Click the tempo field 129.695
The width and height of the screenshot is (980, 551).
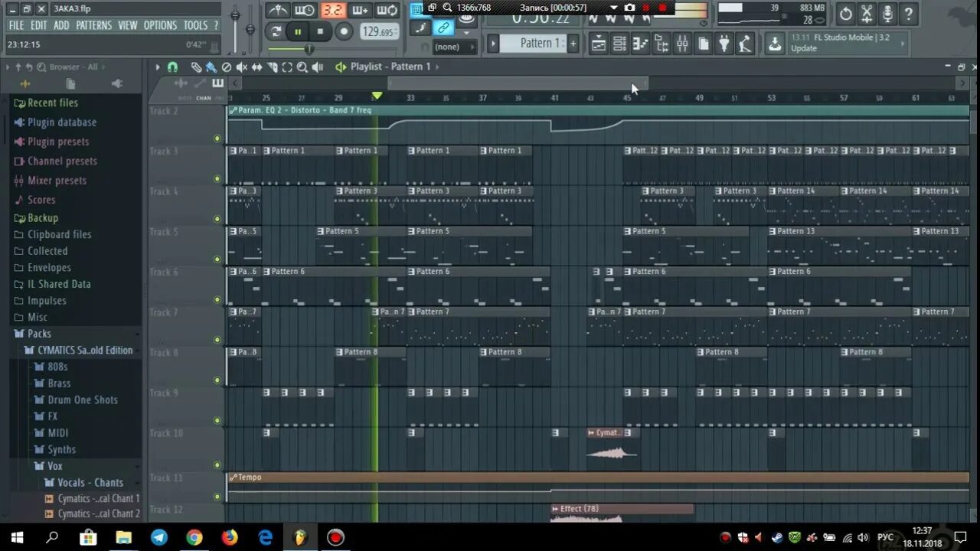click(x=378, y=32)
